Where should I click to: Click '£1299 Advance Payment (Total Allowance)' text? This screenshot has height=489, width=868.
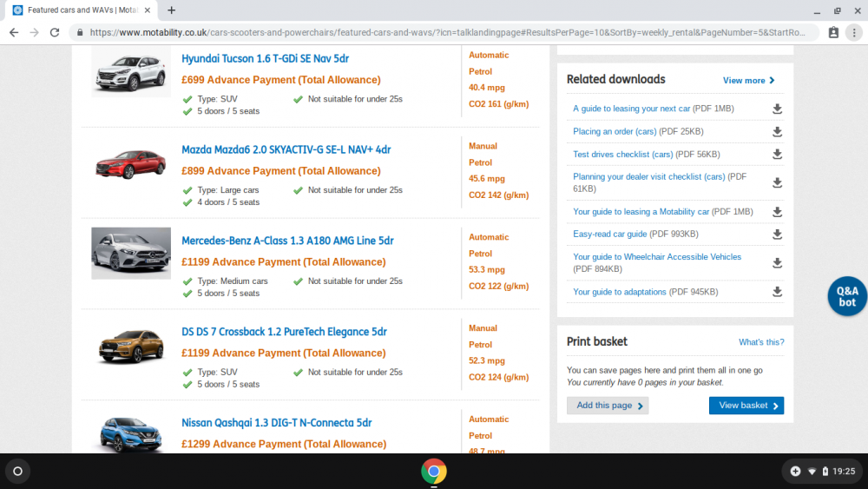(284, 444)
